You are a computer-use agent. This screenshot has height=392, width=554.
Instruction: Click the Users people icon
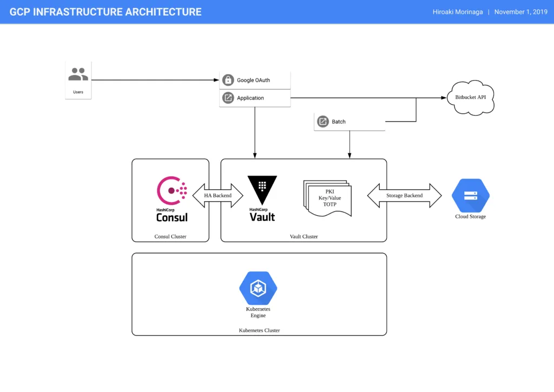(78, 74)
